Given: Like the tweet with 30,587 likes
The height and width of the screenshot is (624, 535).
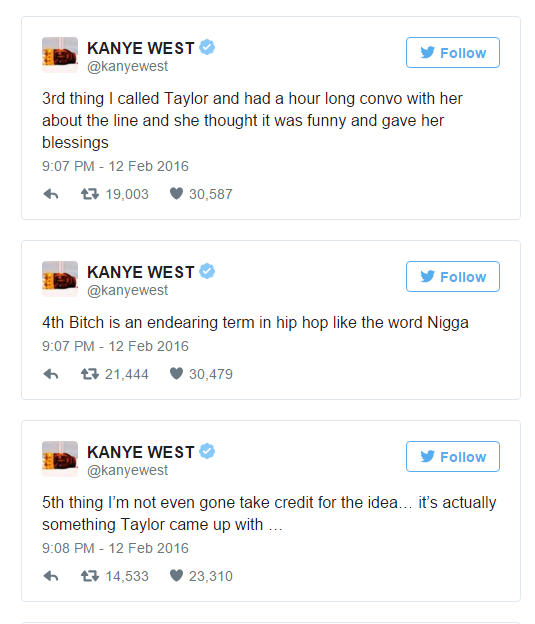Looking at the screenshot, I should (x=176, y=194).
